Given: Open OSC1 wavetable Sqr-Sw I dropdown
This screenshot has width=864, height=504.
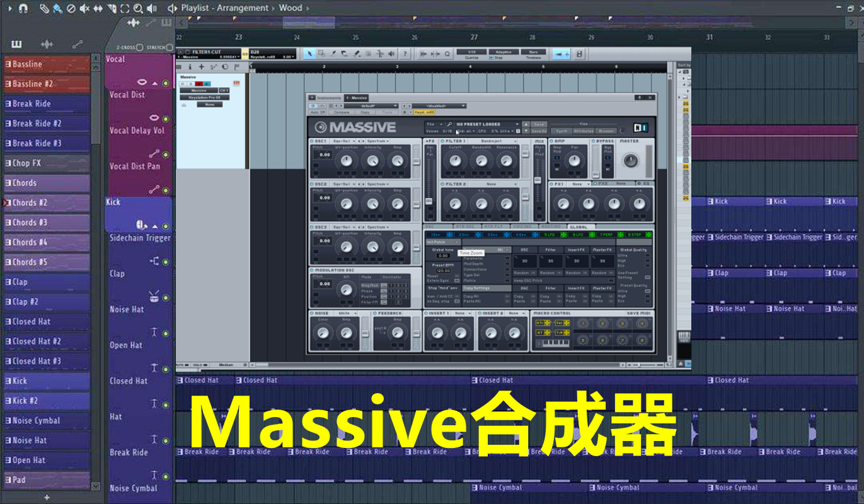Looking at the screenshot, I should click(343, 141).
